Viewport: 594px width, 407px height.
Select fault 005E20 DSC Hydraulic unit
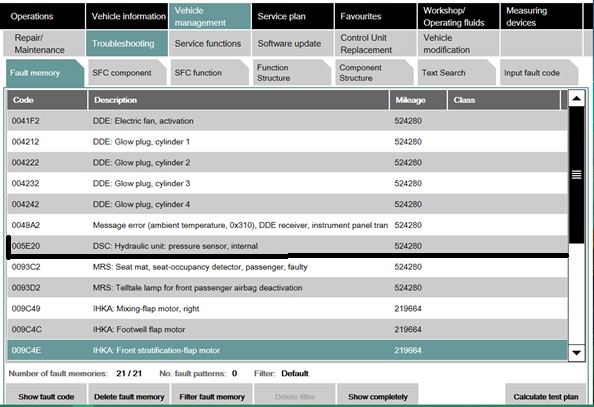click(x=287, y=246)
